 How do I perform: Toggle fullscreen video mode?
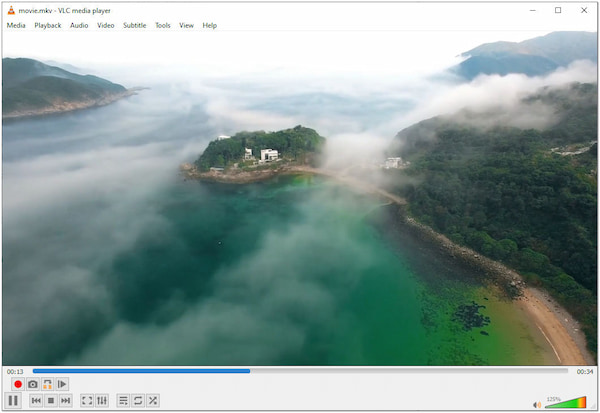(x=87, y=400)
